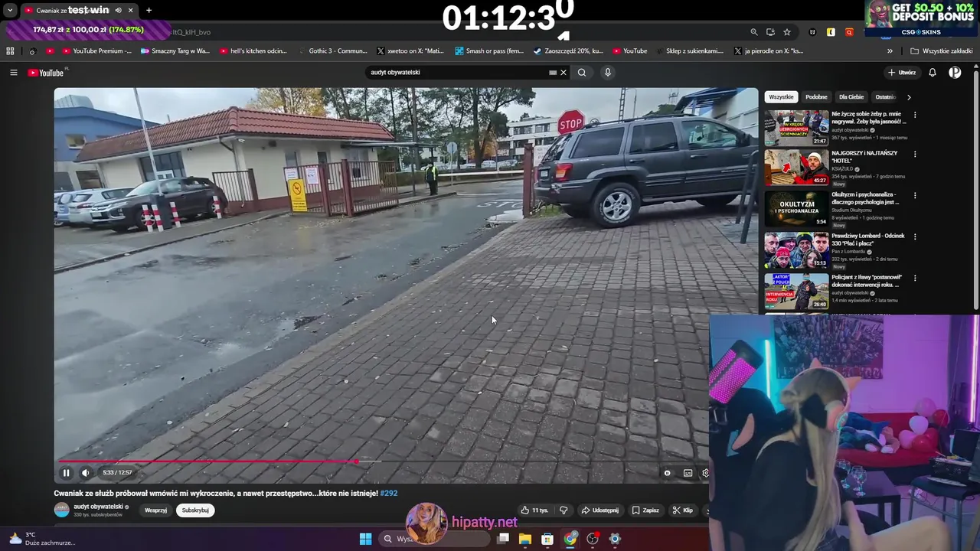Click the audyt obywatelski channel name
980x551 pixels.
coord(98,507)
